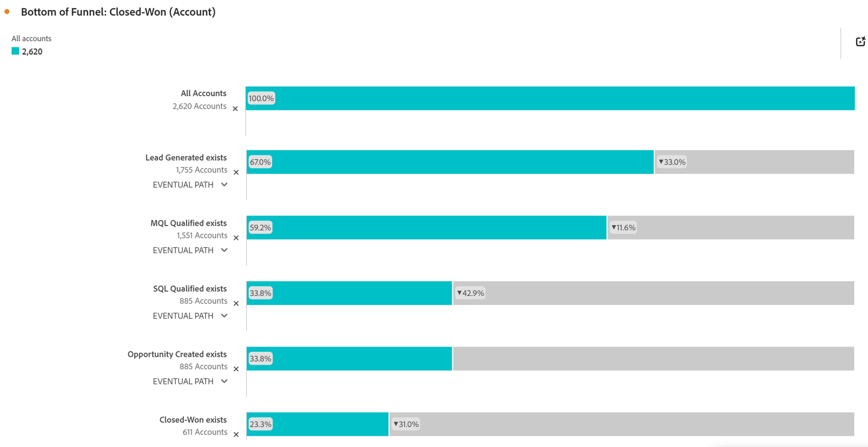Delete the Opportunity Created exists step

click(x=236, y=369)
